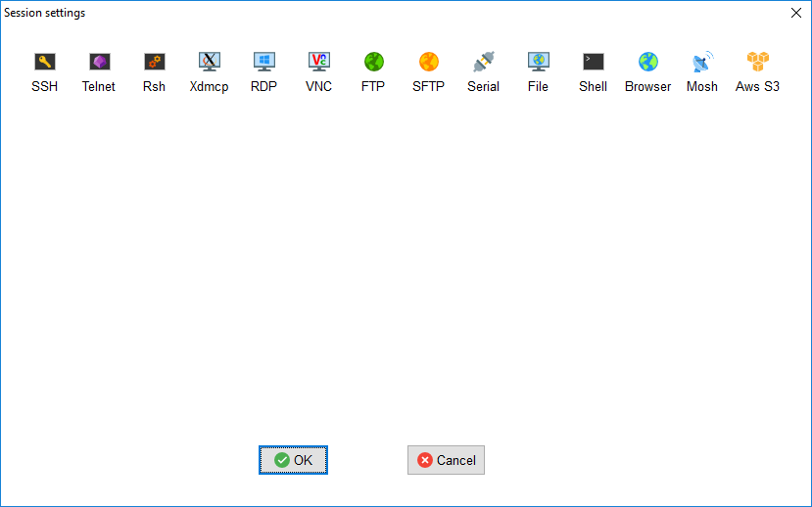Confirm settings with the OK button
Screen dimensions: 812x507
point(293,460)
